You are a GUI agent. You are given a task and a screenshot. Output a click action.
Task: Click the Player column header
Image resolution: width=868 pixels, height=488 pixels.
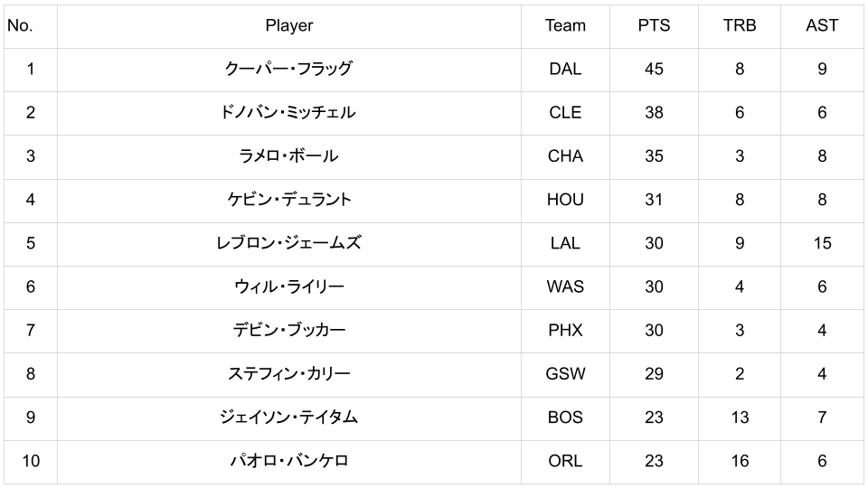tap(288, 25)
